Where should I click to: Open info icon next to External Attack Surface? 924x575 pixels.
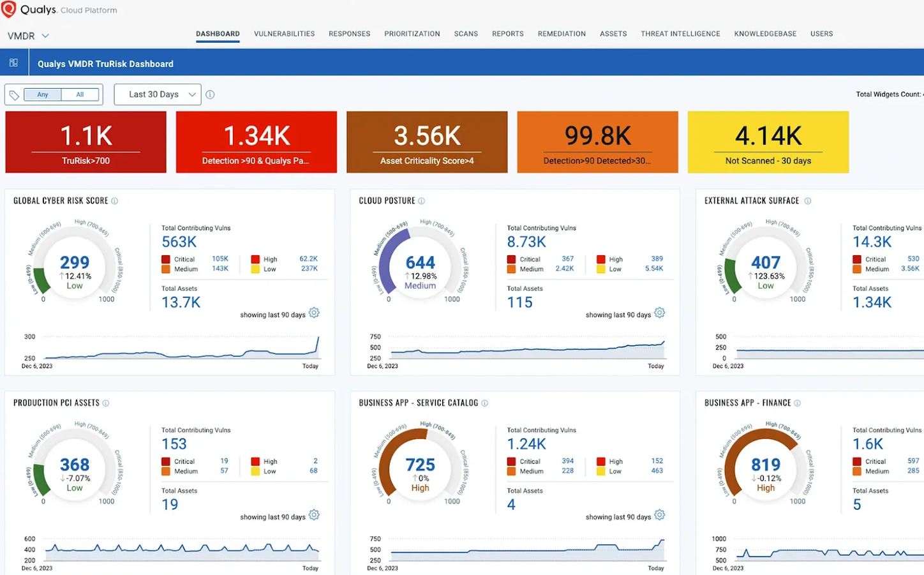[808, 201]
